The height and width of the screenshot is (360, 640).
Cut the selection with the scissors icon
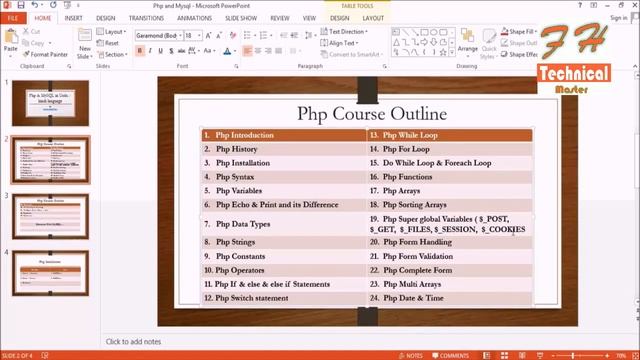31,31
